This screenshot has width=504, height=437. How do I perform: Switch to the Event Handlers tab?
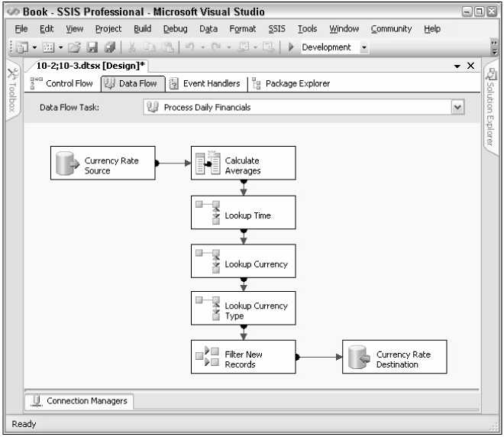tap(205, 83)
